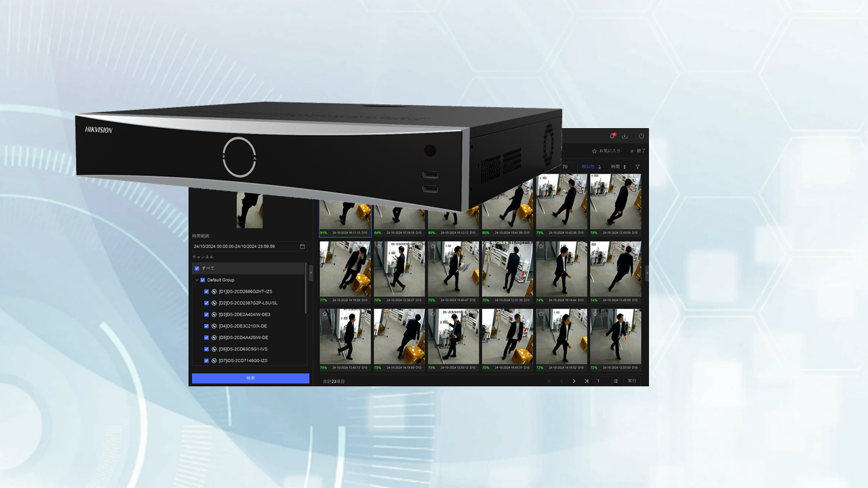Click camera icon beside D3 channel

214,314
